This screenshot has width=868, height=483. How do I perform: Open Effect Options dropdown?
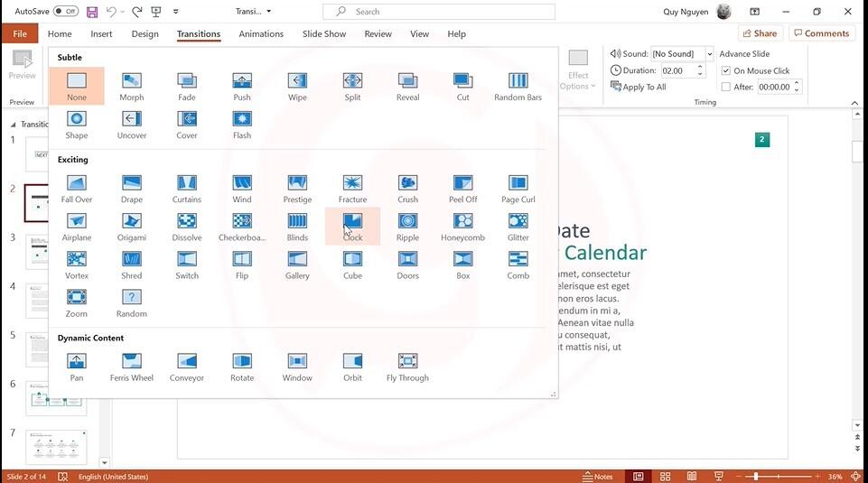coord(578,70)
